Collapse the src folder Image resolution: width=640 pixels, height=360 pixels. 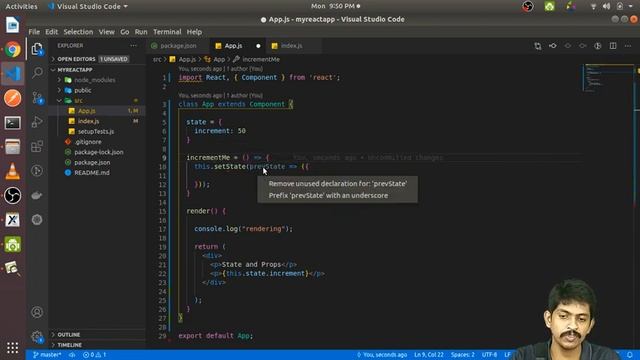pyautogui.click(x=78, y=100)
